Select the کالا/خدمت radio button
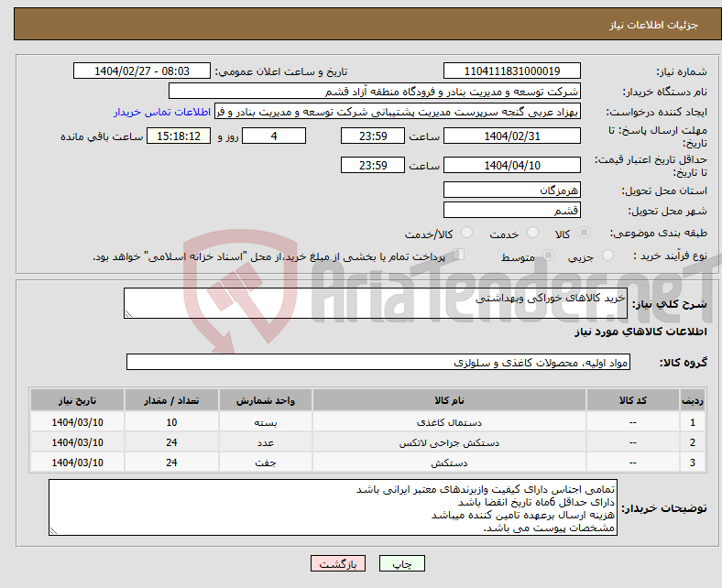Viewport: 722px width, 588px height. click(x=466, y=233)
